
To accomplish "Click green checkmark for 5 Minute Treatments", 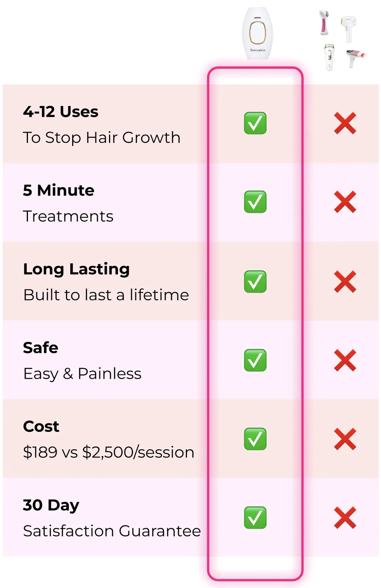I will coord(255,202).
